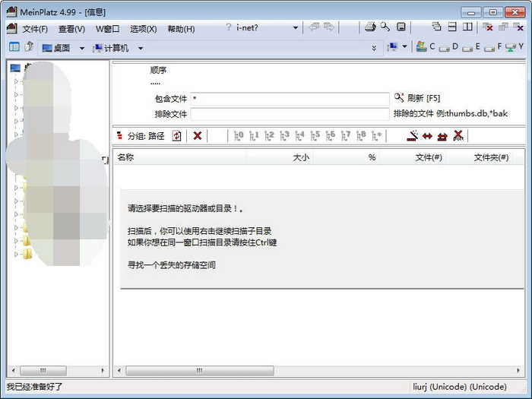
Task: Open the 计算机 dropdown arrow
Action: 140,49
